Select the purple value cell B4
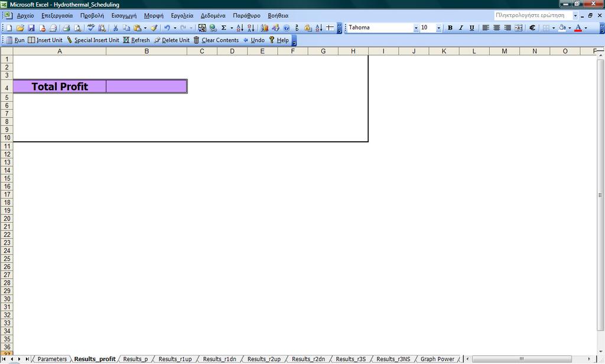The height and width of the screenshot is (364, 605). click(x=147, y=86)
